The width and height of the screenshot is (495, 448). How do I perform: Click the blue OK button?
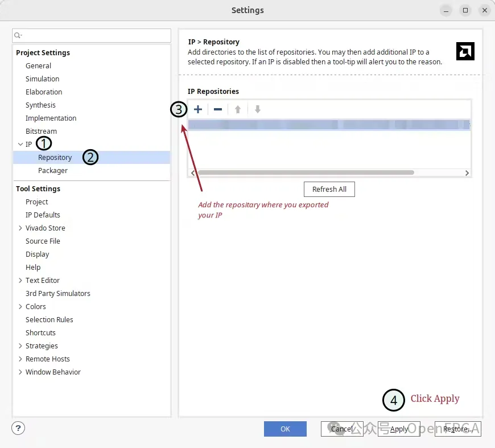point(285,429)
